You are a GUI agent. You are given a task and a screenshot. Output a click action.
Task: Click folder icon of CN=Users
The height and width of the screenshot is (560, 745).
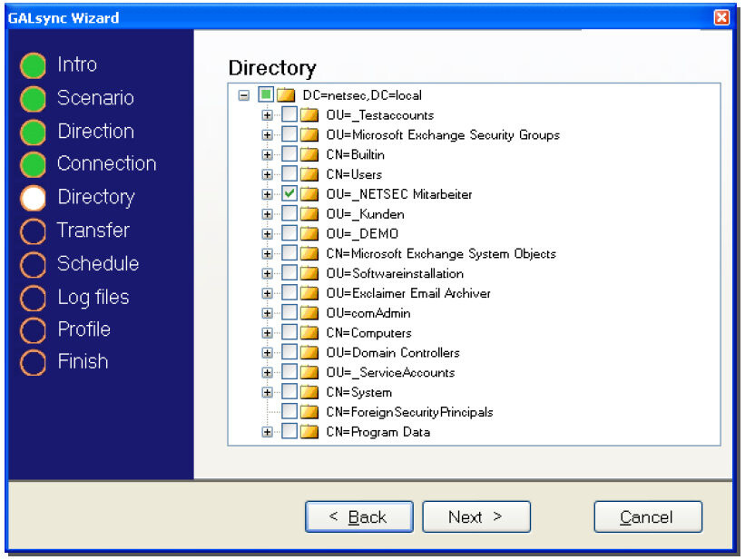[309, 174]
